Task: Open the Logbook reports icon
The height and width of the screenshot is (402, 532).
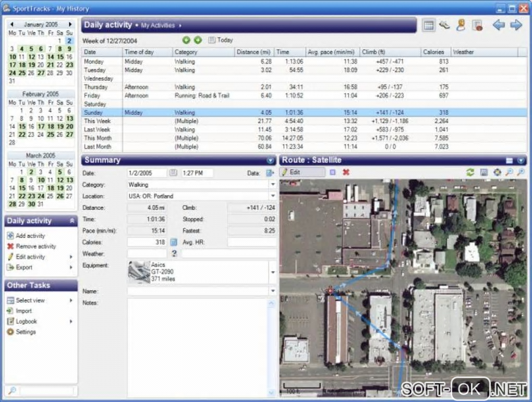Action: point(477,26)
